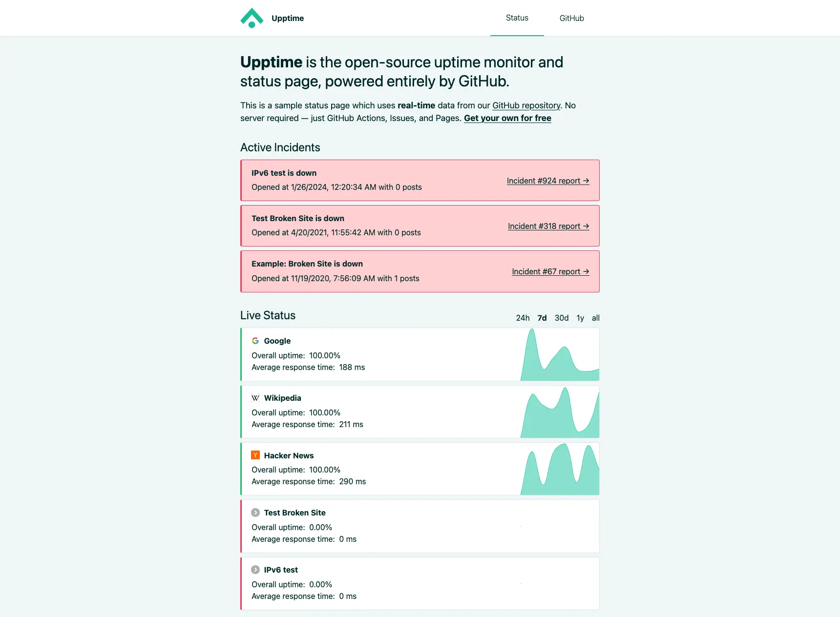The height and width of the screenshot is (617, 840).
Task: Select the all-time uptime range
Action: tap(595, 318)
